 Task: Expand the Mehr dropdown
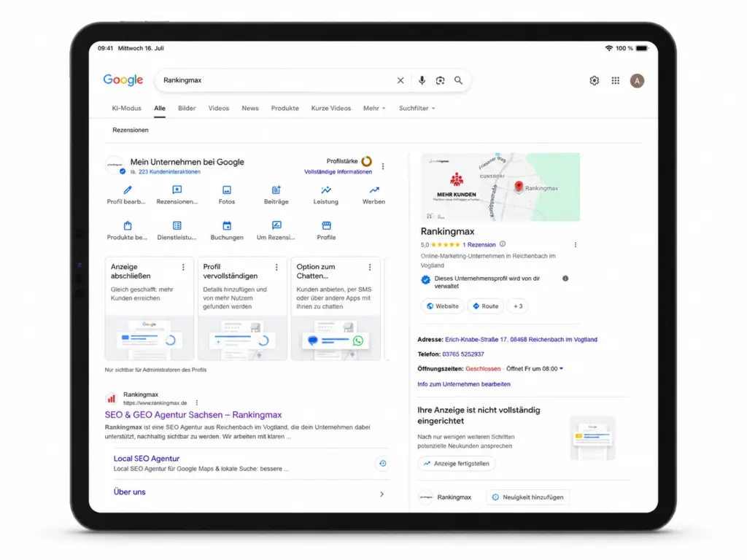[x=374, y=109]
